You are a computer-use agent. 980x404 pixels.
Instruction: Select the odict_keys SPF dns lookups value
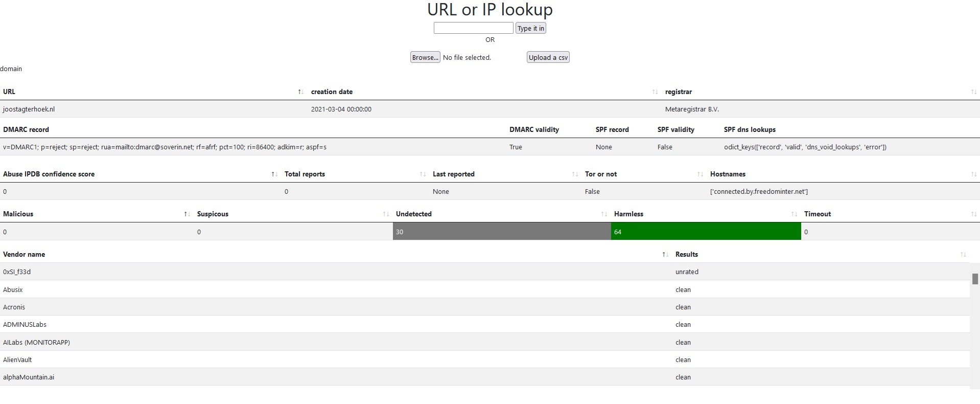[805, 147]
